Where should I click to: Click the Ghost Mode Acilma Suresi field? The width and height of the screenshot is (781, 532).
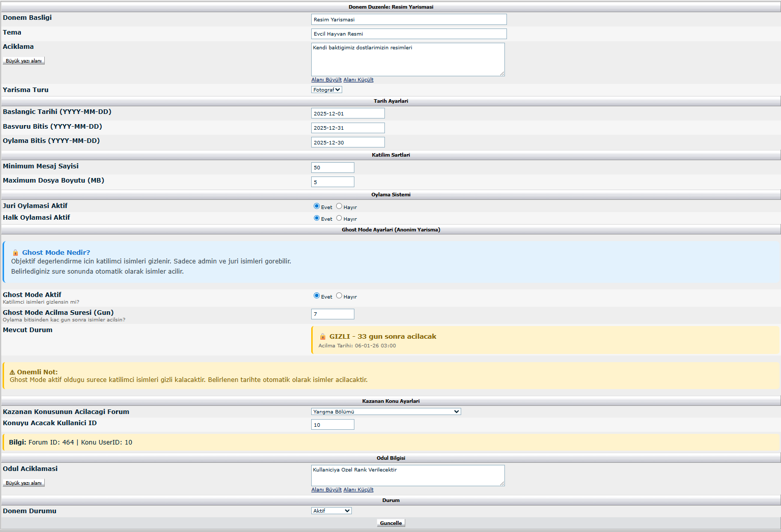coord(333,314)
